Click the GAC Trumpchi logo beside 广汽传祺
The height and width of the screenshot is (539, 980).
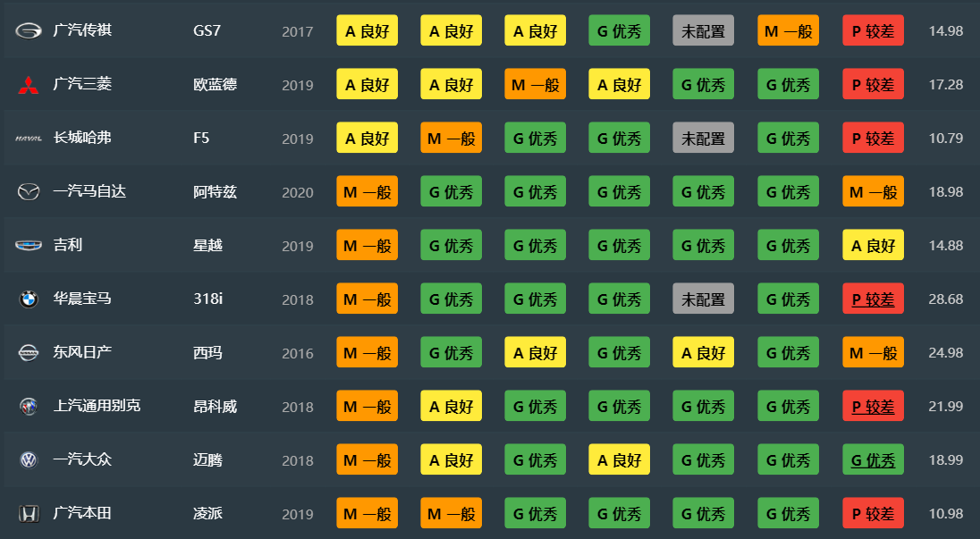coord(29,31)
